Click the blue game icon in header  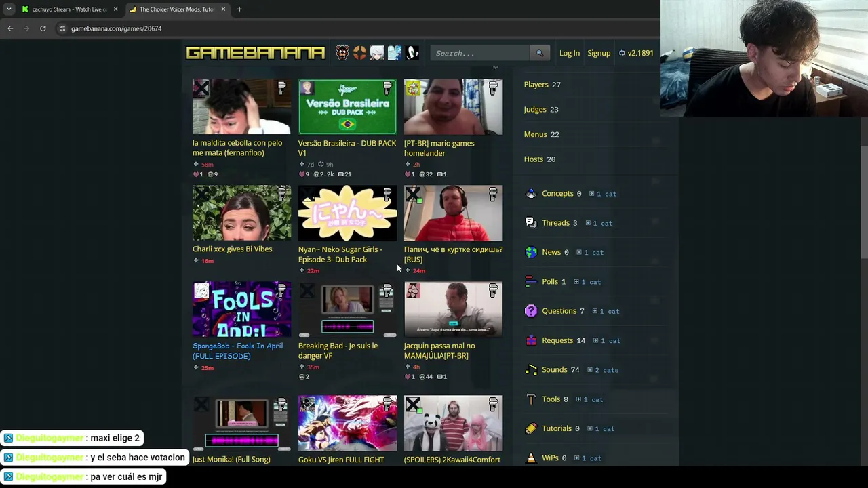tap(395, 53)
